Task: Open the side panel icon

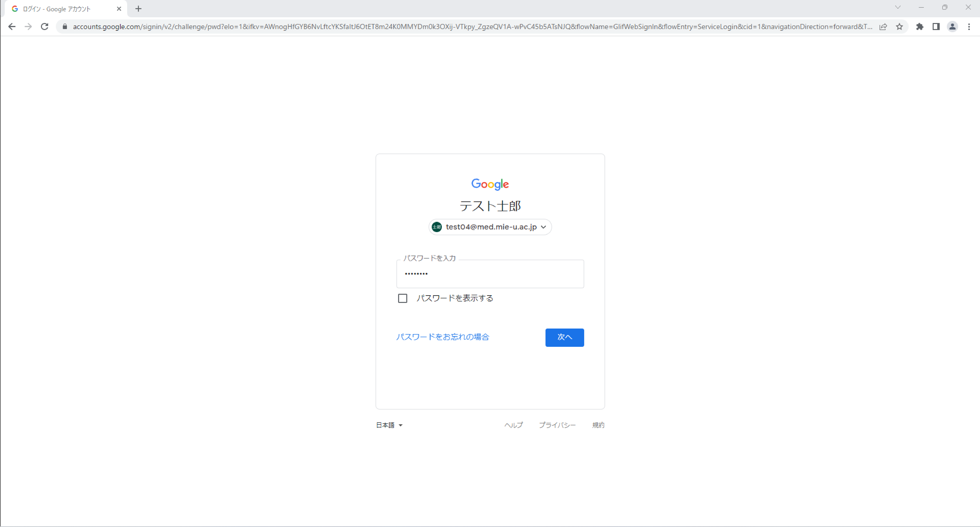Action: click(x=936, y=27)
